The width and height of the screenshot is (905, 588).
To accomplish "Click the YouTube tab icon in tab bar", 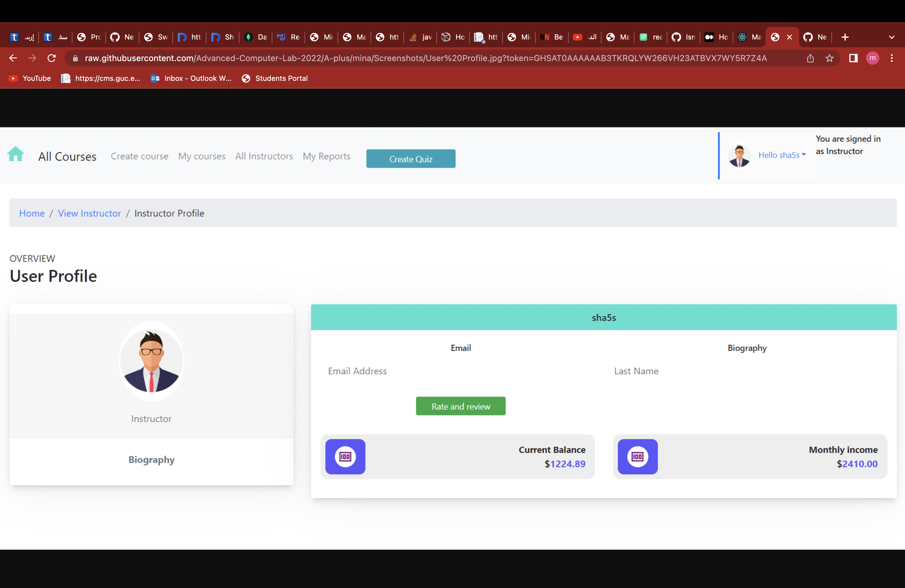I will [578, 37].
